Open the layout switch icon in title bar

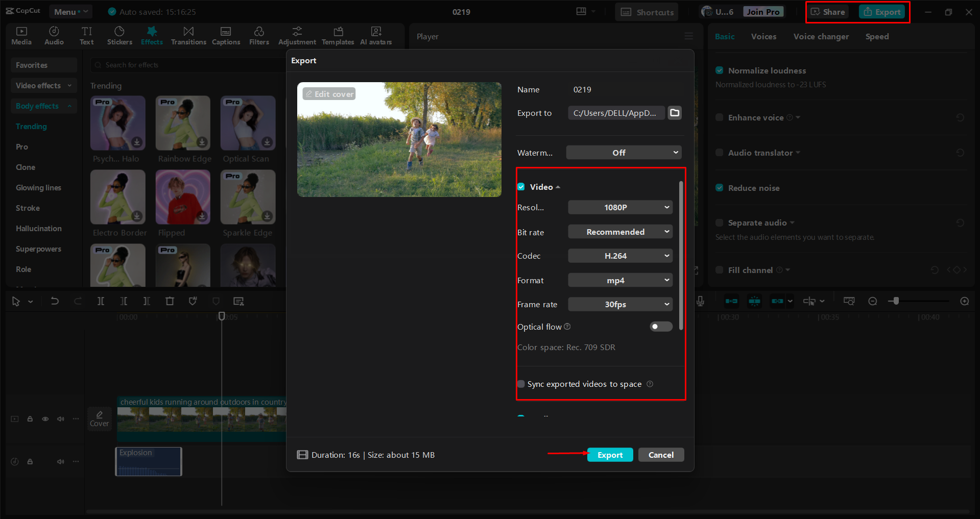coord(581,11)
